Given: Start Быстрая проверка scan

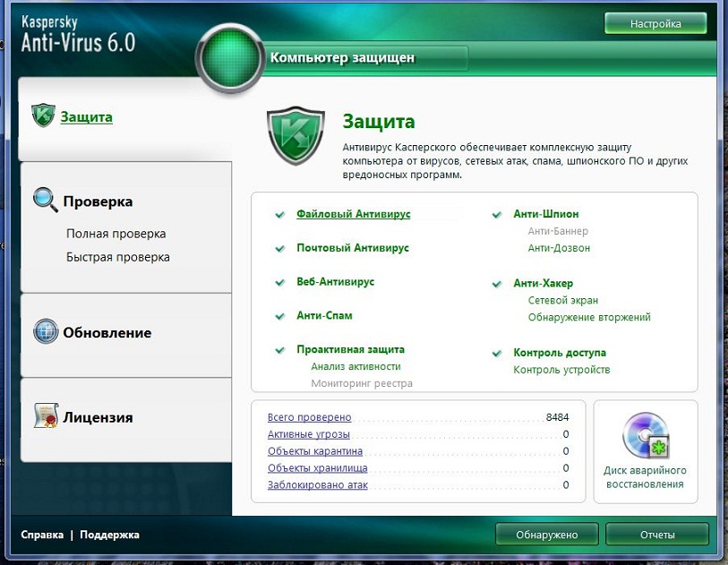Looking at the screenshot, I should point(118,257).
